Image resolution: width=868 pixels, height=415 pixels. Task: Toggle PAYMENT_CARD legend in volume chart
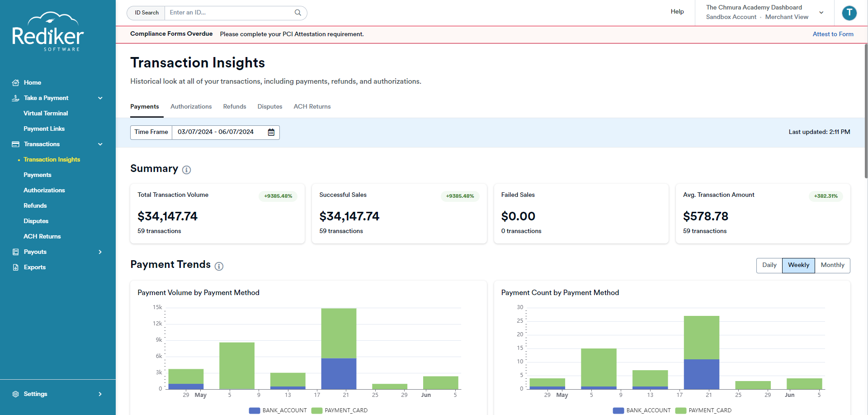[340, 410]
